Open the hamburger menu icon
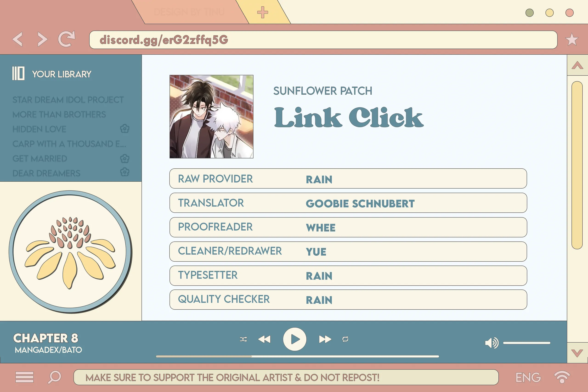Viewport: 588px width, 392px height. 24,377
